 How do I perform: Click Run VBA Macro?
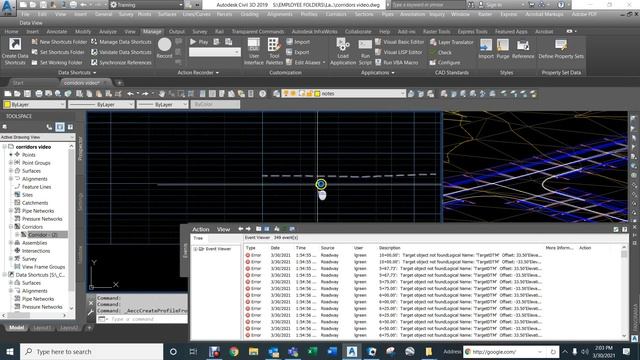[396, 62]
